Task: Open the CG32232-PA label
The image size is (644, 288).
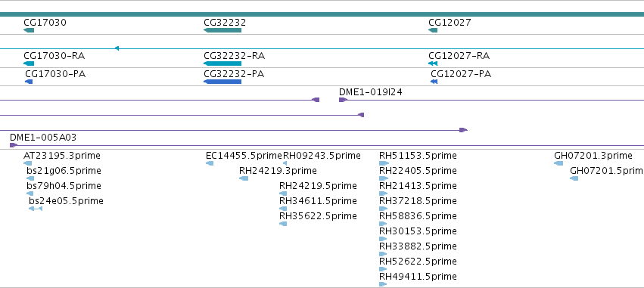Action: pyautogui.click(x=234, y=74)
